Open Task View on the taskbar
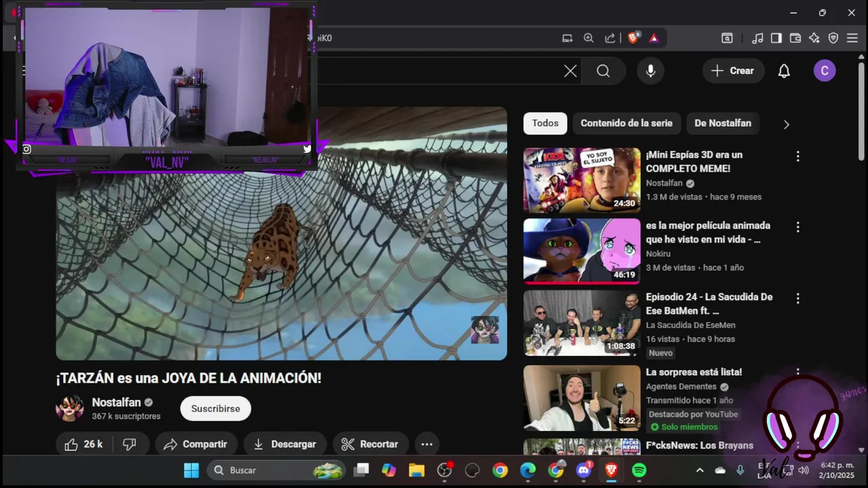This screenshot has width=868, height=488. pos(361,470)
